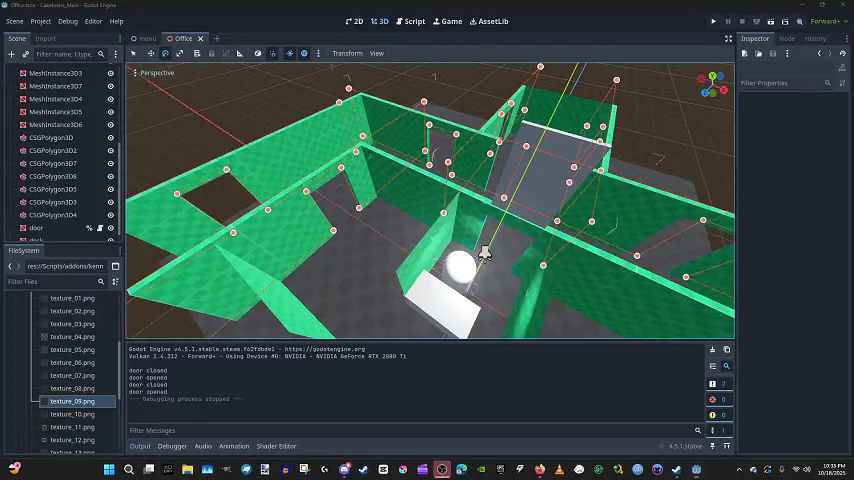Click the ruler measure tool icon
Viewport: 854px width, 480px height.
(x=240, y=53)
